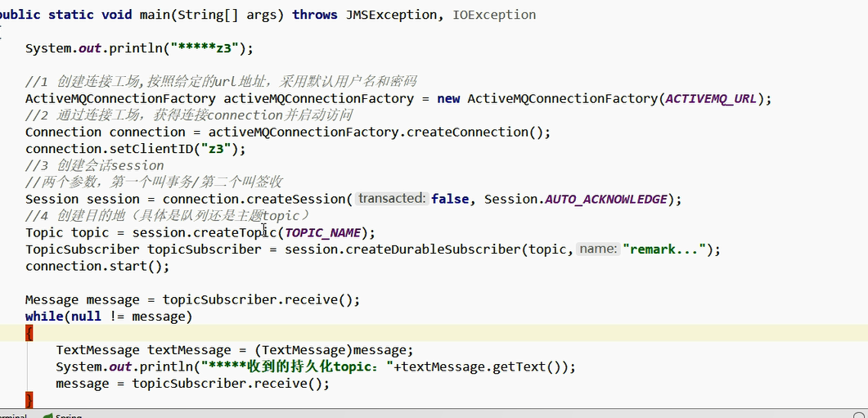Click IOException in the method signature
The image size is (868, 418).
[x=494, y=15]
